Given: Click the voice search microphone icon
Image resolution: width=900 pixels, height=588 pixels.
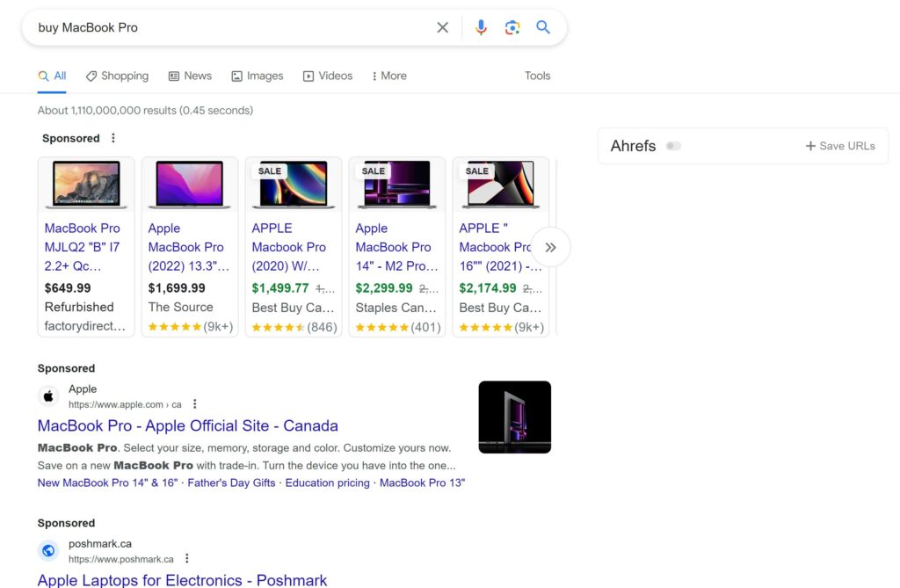Looking at the screenshot, I should click(480, 27).
